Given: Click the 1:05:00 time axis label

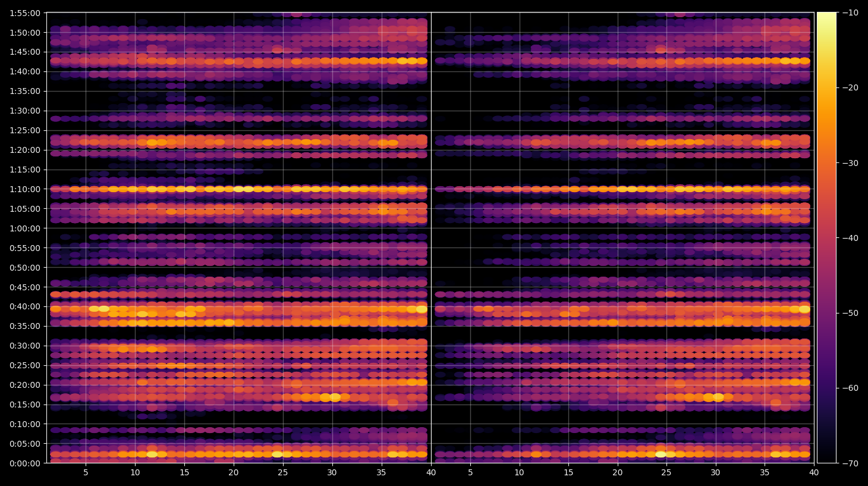Looking at the screenshot, I should 25,209.
